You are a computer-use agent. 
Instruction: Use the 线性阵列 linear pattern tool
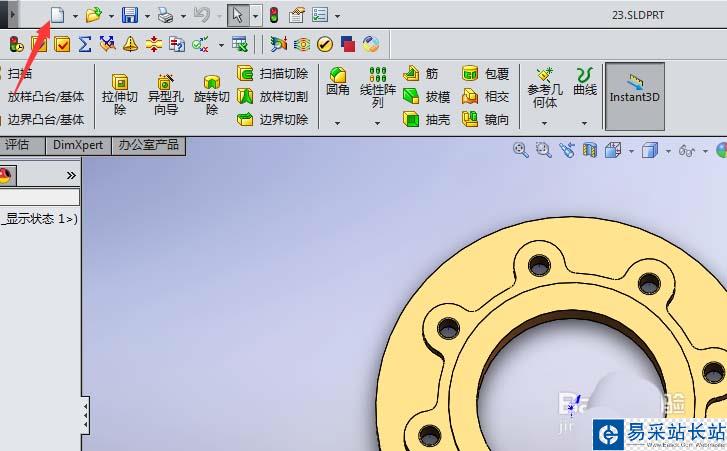point(377,87)
